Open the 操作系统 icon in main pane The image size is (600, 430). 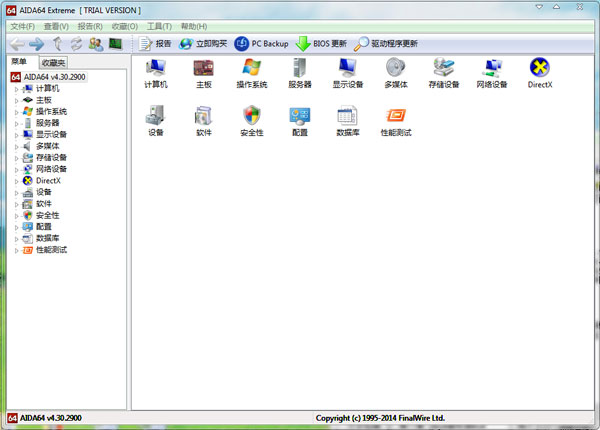251,73
